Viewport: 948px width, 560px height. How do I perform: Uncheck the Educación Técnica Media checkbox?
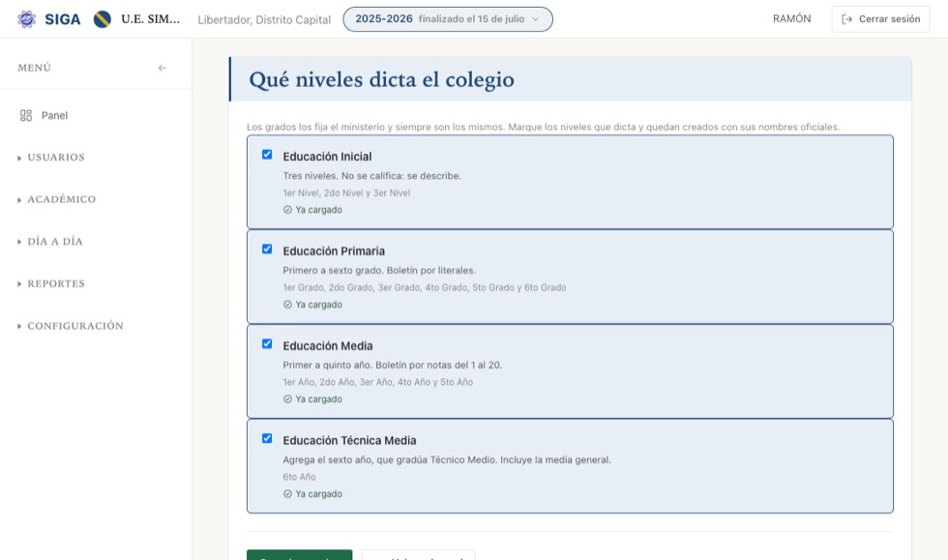tap(267, 438)
